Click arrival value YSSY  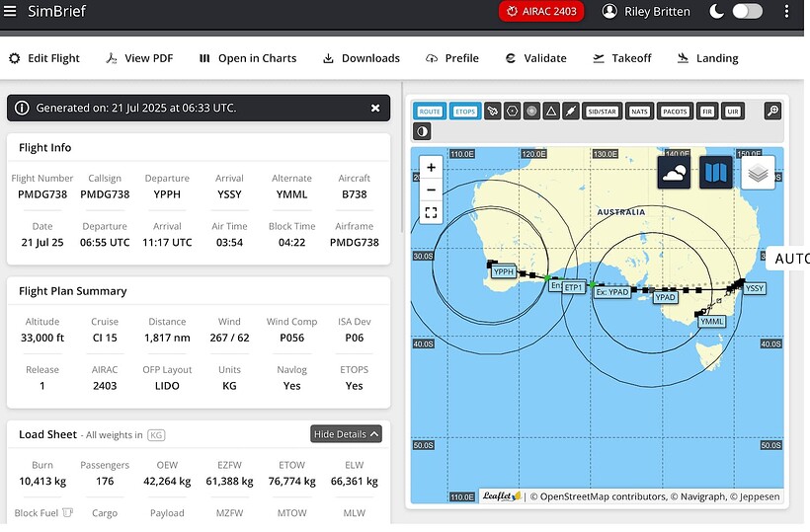(229, 194)
